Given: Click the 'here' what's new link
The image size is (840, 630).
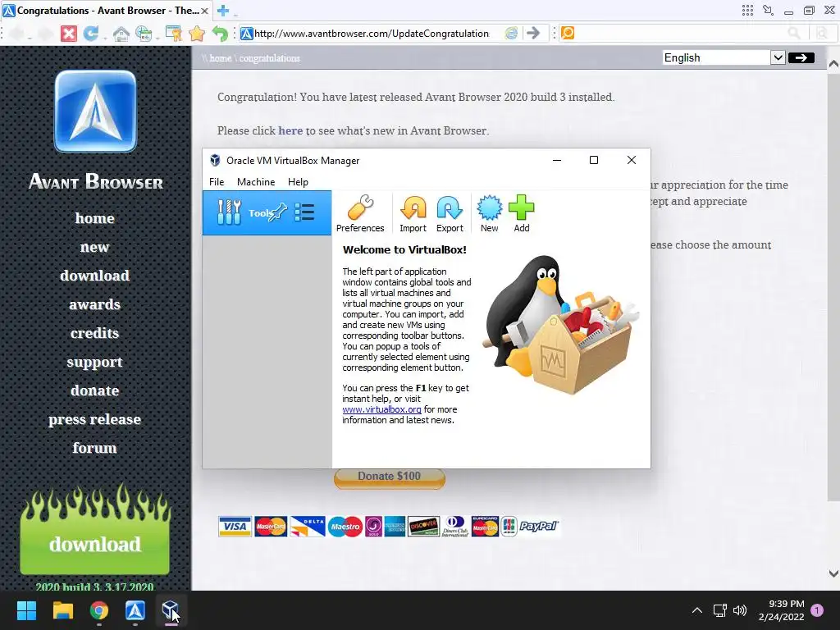Looking at the screenshot, I should 290,130.
